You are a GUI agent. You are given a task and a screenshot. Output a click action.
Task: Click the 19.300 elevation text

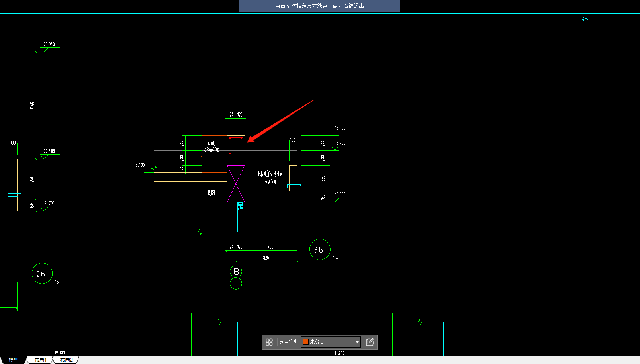(x=60, y=353)
